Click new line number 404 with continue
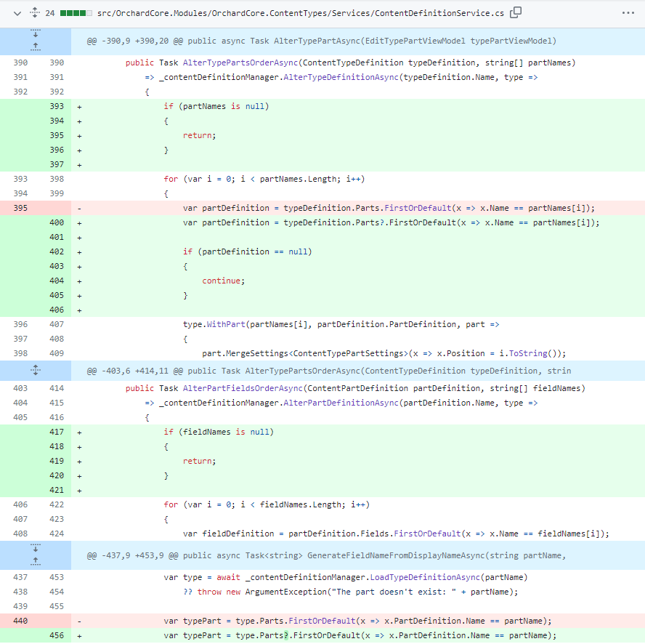 [57, 281]
